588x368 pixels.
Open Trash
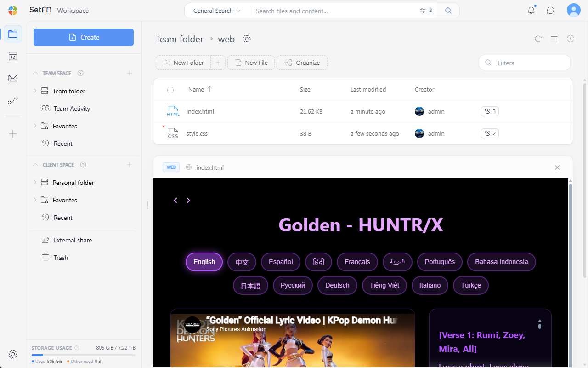(x=61, y=258)
